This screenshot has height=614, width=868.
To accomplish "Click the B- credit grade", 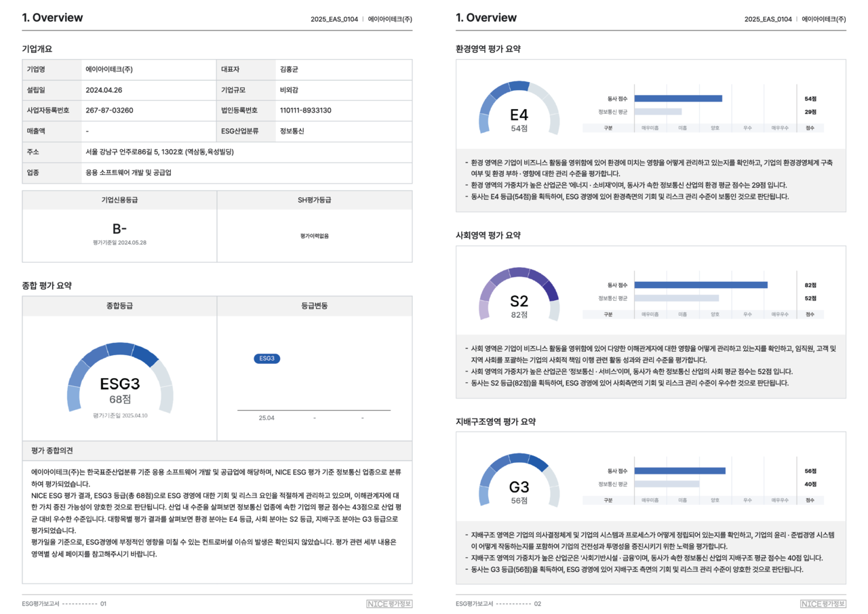I will point(119,229).
